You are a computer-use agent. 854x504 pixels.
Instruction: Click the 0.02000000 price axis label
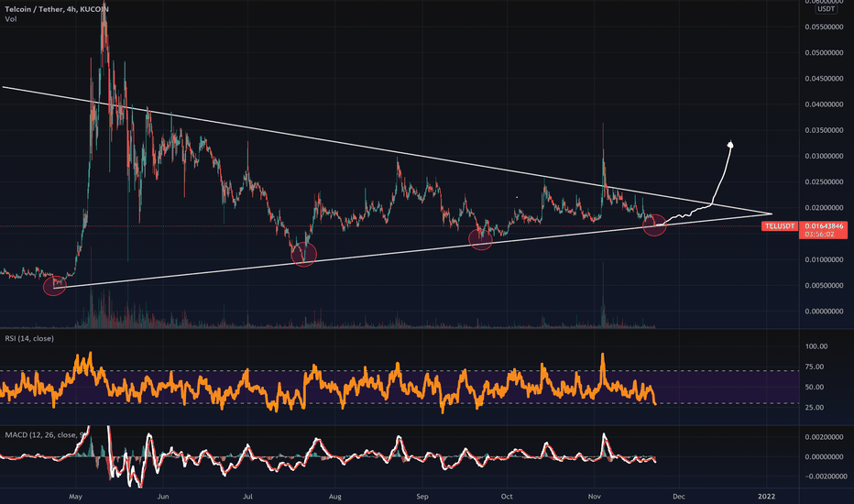[x=824, y=208]
